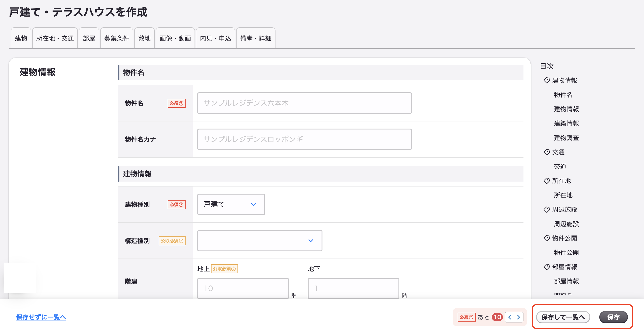The width and height of the screenshot is (644, 335).
Task: Click the 物件名カナ input field
Action: coord(304,139)
